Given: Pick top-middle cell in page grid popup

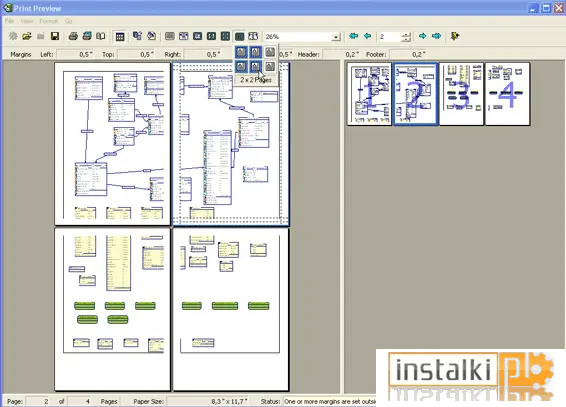Looking at the screenshot, I should coord(256,52).
